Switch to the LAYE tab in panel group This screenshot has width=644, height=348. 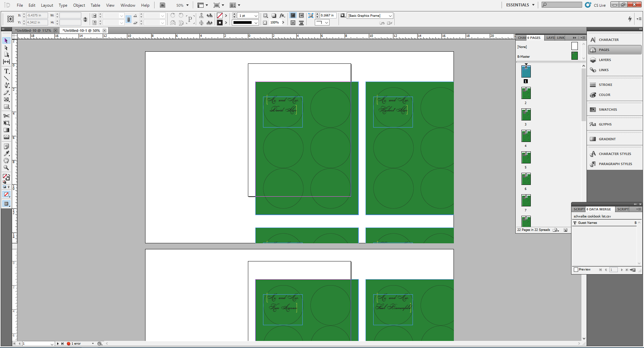(x=550, y=38)
